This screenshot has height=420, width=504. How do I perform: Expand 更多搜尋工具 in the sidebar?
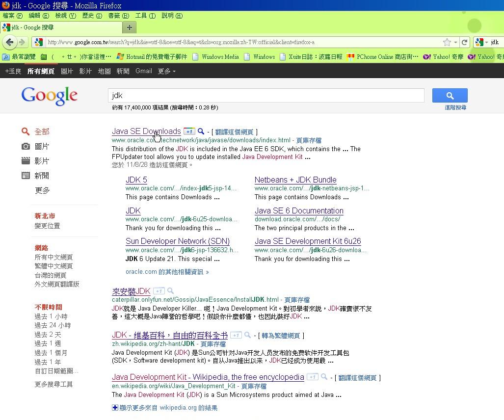[x=53, y=384]
